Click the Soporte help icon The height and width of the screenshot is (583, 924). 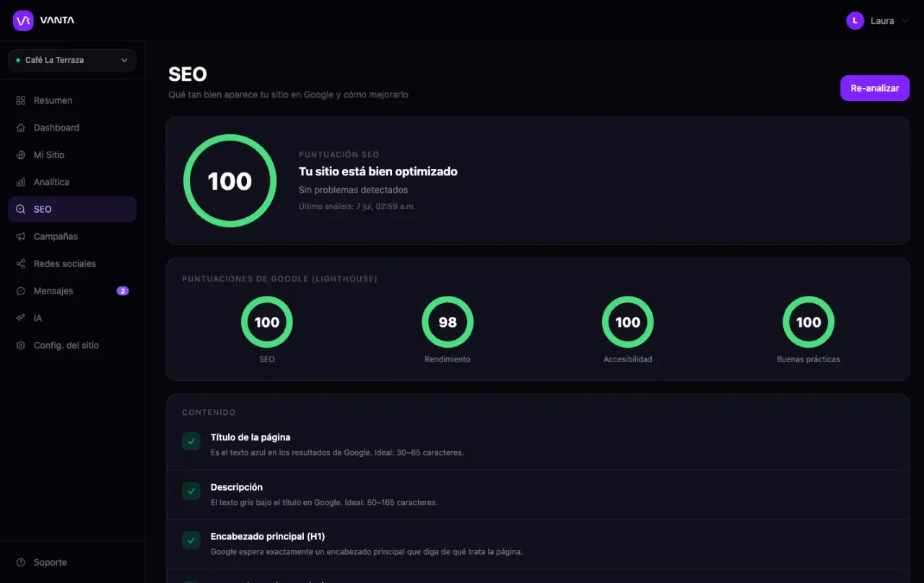(x=20, y=562)
